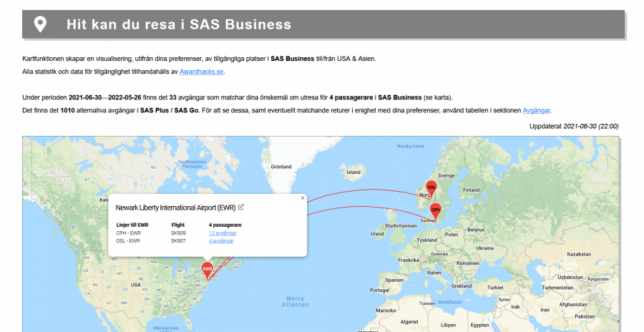Open 13 avgångar for CPH - EWR

pos(223,233)
